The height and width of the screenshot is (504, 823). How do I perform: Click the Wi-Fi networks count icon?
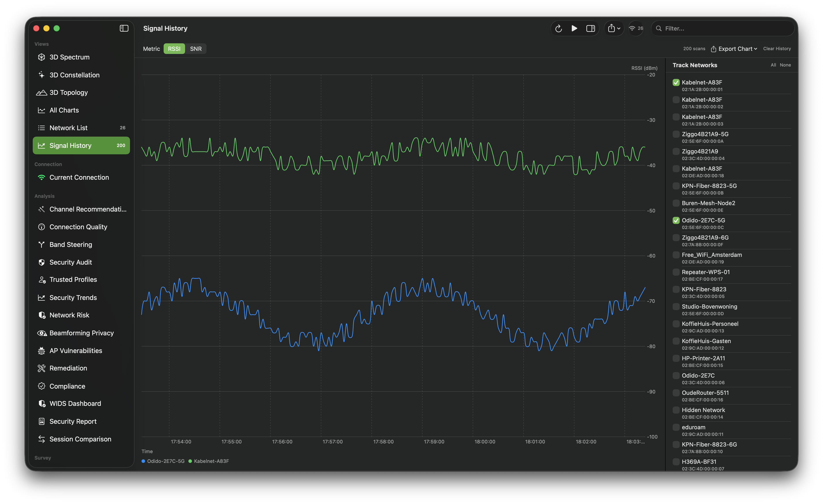636,28
